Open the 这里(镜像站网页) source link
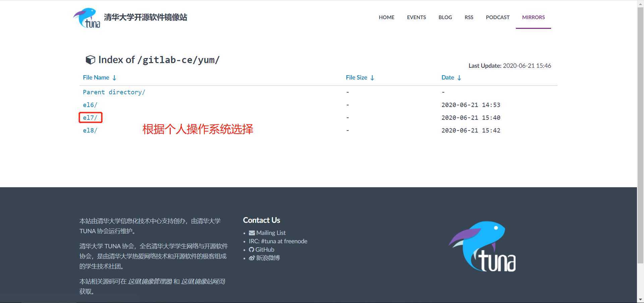 (x=203, y=282)
